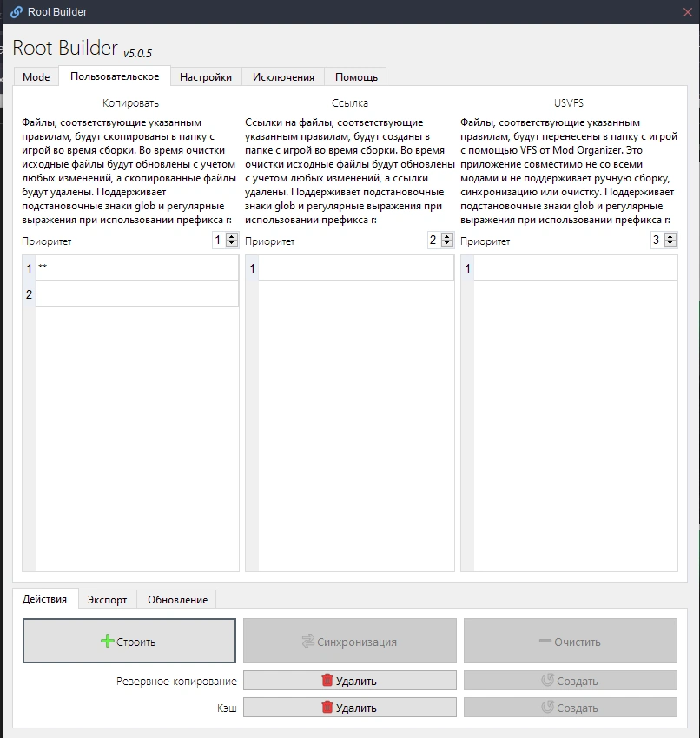Click empty row 2 in Копировать list
This screenshot has height=738, width=700.
pos(136,294)
